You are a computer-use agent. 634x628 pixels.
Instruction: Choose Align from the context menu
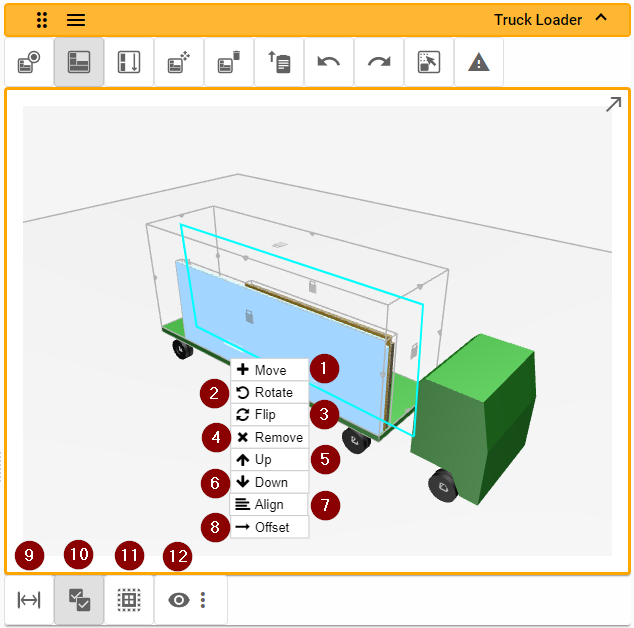[x=268, y=504]
